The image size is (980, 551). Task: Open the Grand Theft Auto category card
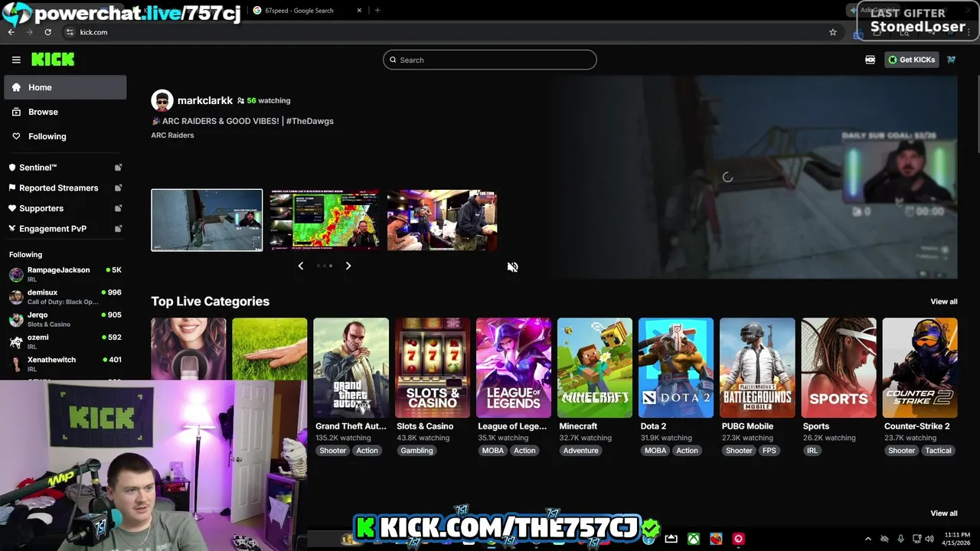pyautogui.click(x=351, y=368)
